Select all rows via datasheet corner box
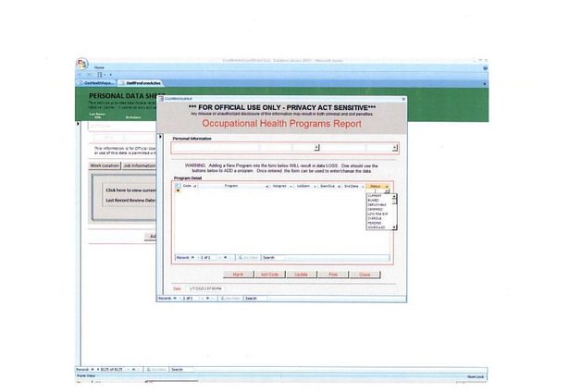 point(178,186)
